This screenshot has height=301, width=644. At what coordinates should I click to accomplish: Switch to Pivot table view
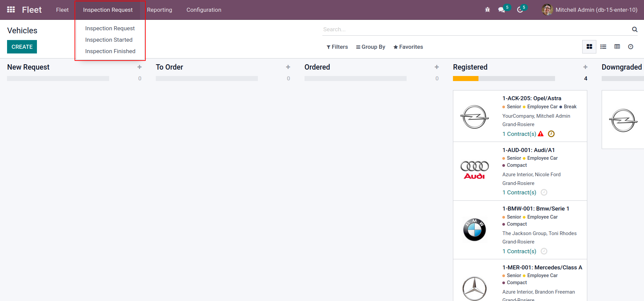[617, 47]
